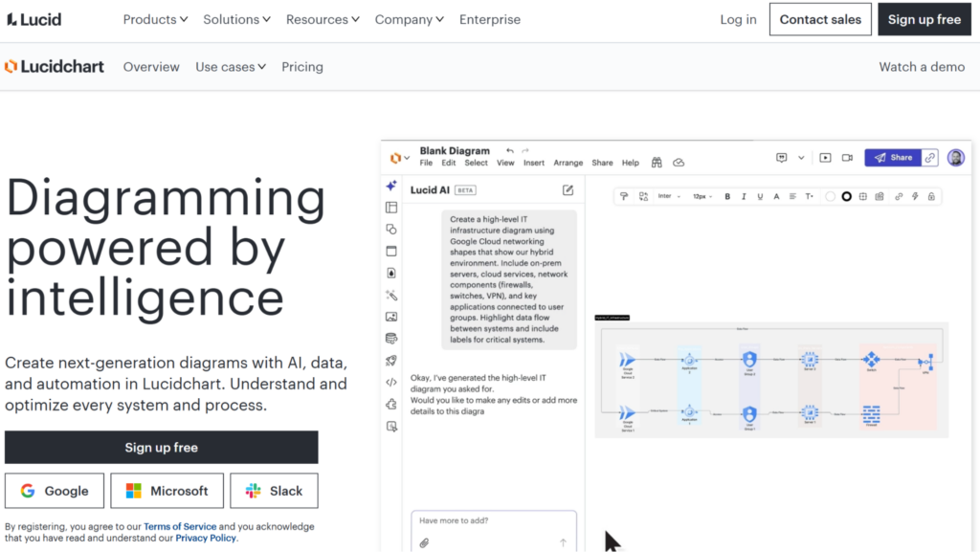Expand the Solutions dropdown menu
Image resolution: width=980 pixels, height=552 pixels.
(236, 19)
